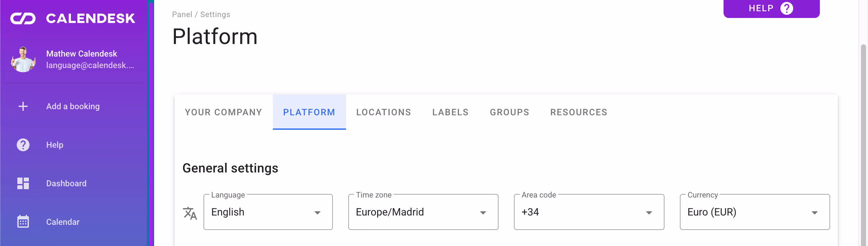Open the Labels tab

[450, 112]
